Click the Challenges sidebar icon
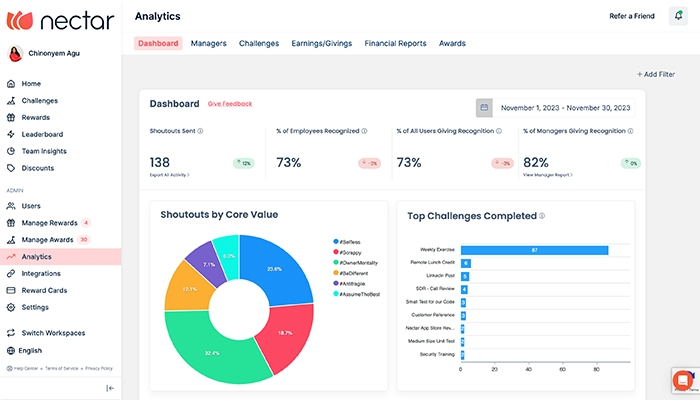700x400 pixels. point(11,100)
